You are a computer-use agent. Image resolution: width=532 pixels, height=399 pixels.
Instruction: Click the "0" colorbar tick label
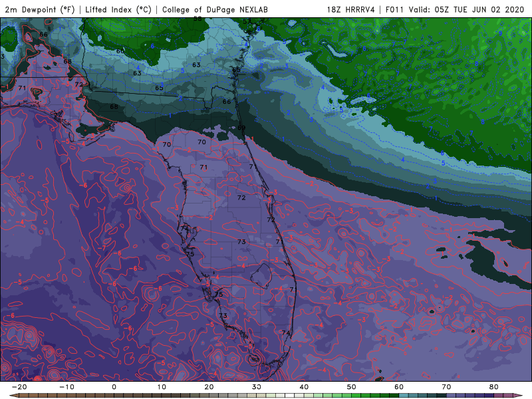(x=114, y=387)
